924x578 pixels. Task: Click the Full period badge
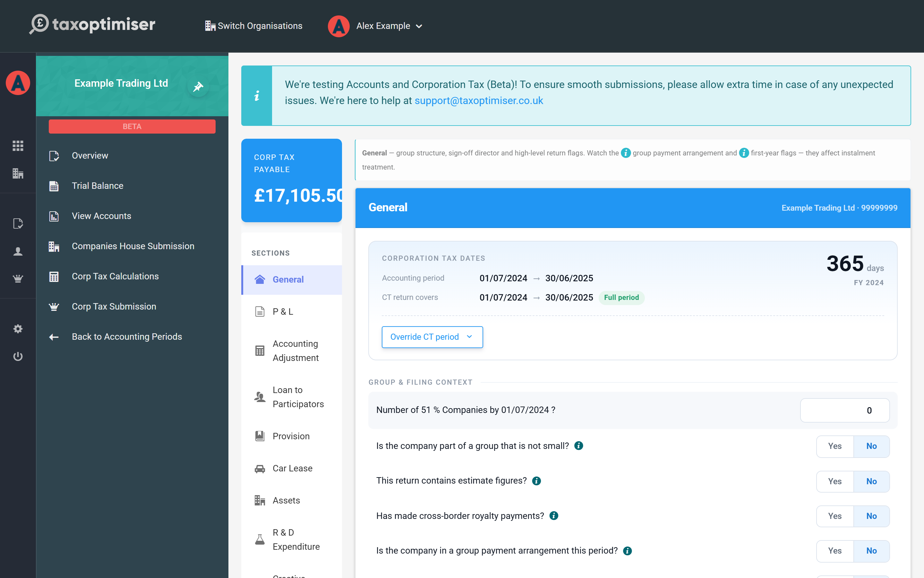click(621, 297)
